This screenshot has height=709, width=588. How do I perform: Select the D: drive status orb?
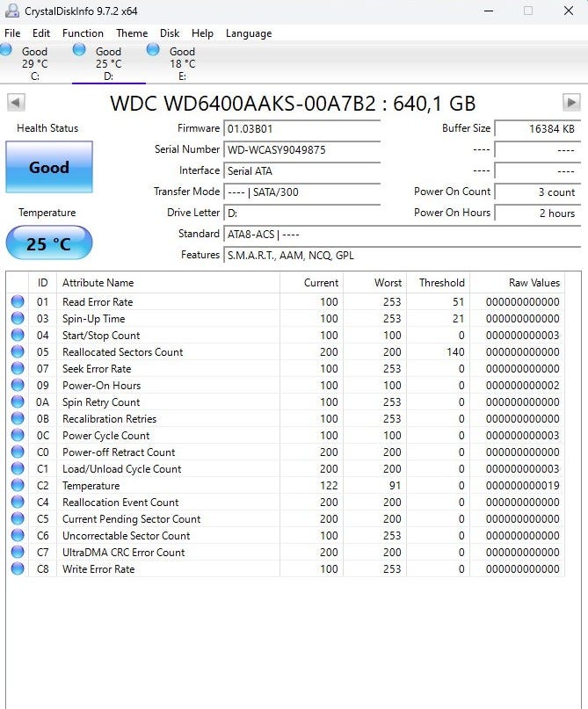(79, 49)
